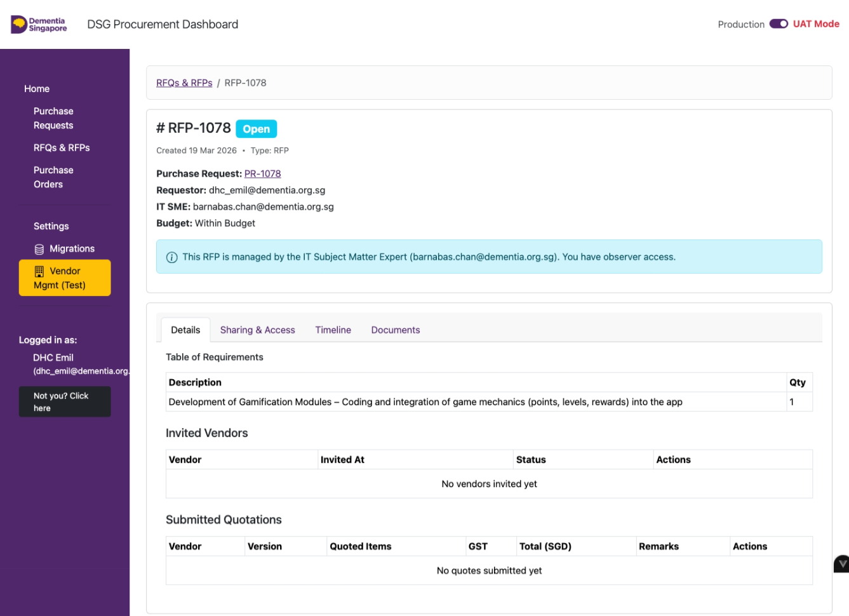849x616 pixels.
Task: Open Vendor Mgmt (Test) in the sidebar
Action: click(65, 278)
